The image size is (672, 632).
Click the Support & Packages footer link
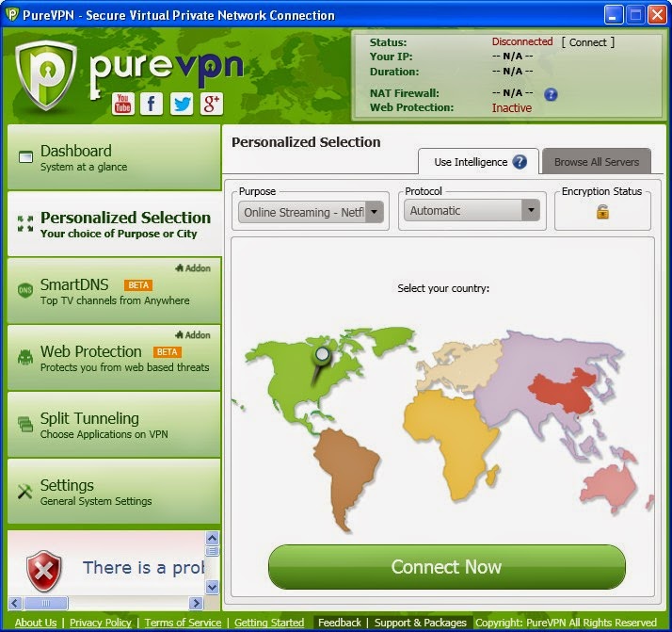421,623
